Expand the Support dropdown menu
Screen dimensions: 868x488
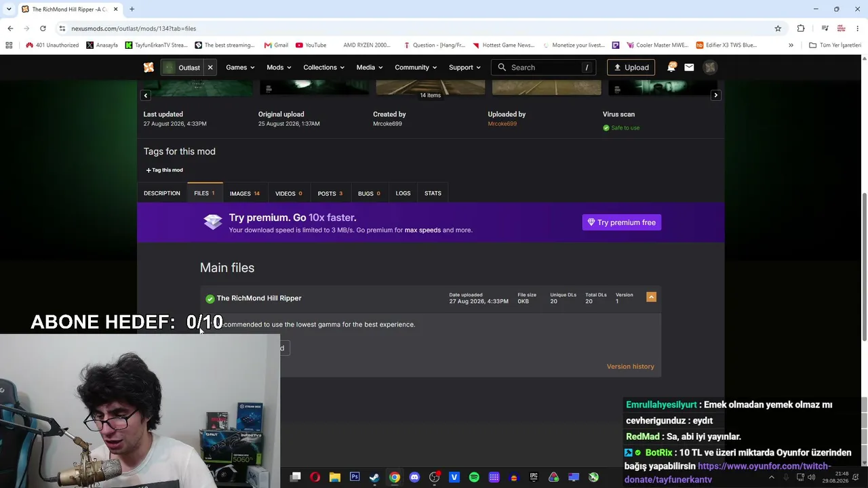(465, 67)
